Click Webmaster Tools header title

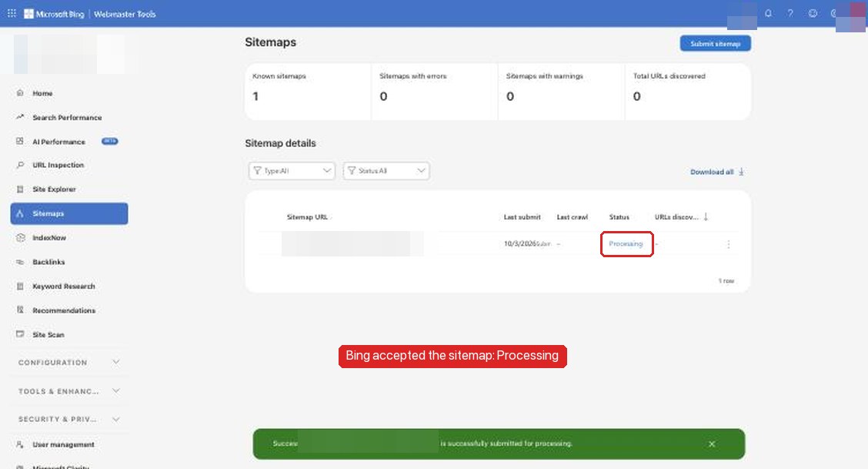pyautogui.click(x=125, y=14)
